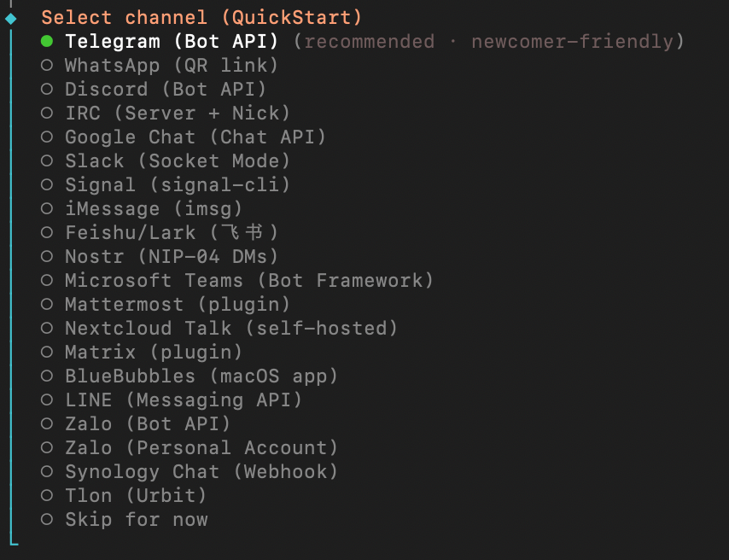Select Microsoft Teams (Bot Framework)
This screenshot has height=560, width=729.
[x=249, y=280]
